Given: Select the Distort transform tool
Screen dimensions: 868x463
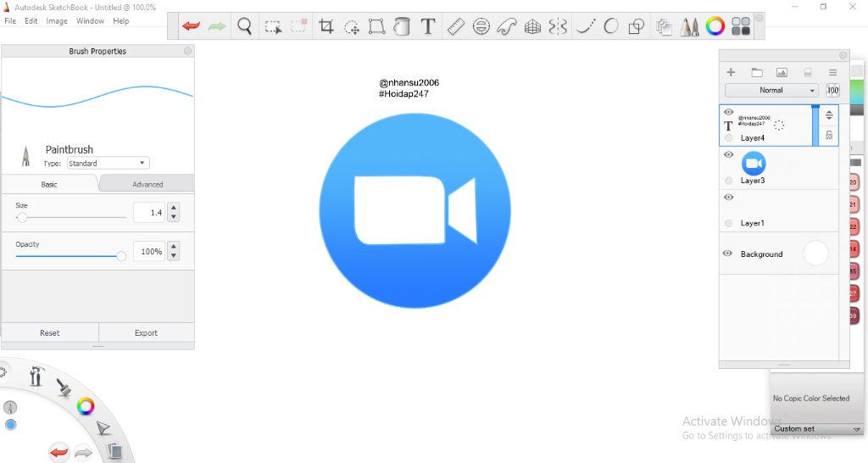Looking at the screenshot, I should tap(376, 26).
